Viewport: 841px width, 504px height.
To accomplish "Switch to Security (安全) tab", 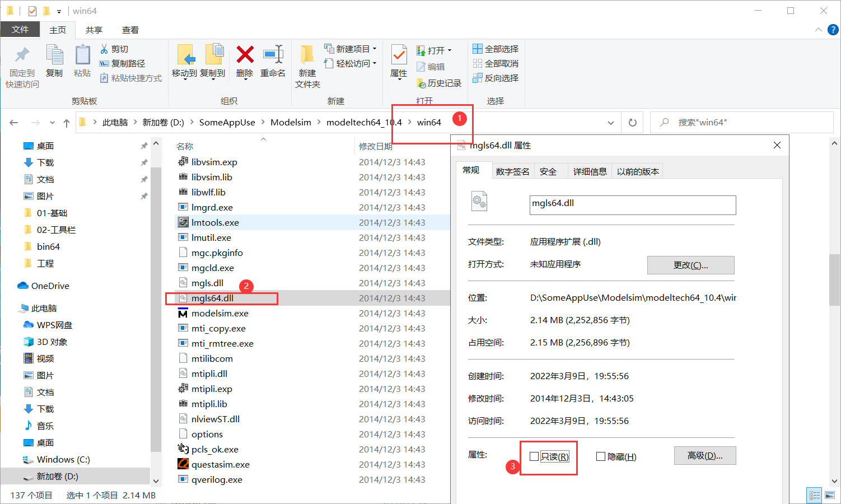I will tap(548, 171).
